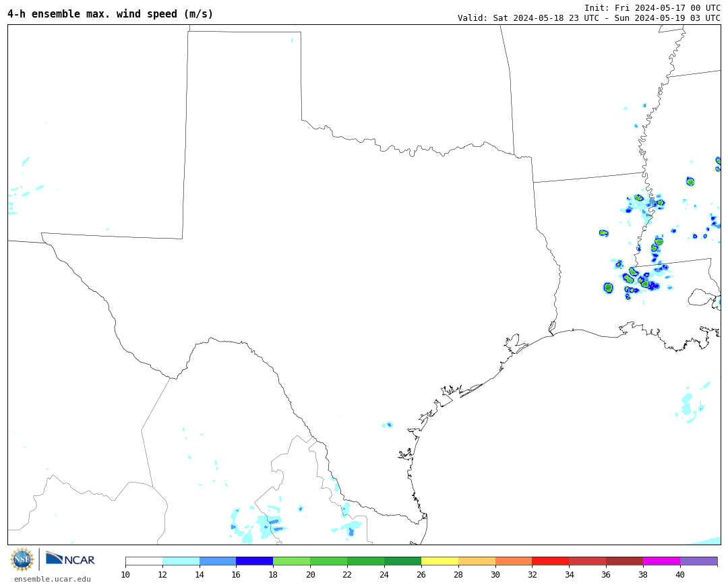Click the dark green 24-26 color swatch
This screenshot has height=587, width=728.
pos(402,561)
